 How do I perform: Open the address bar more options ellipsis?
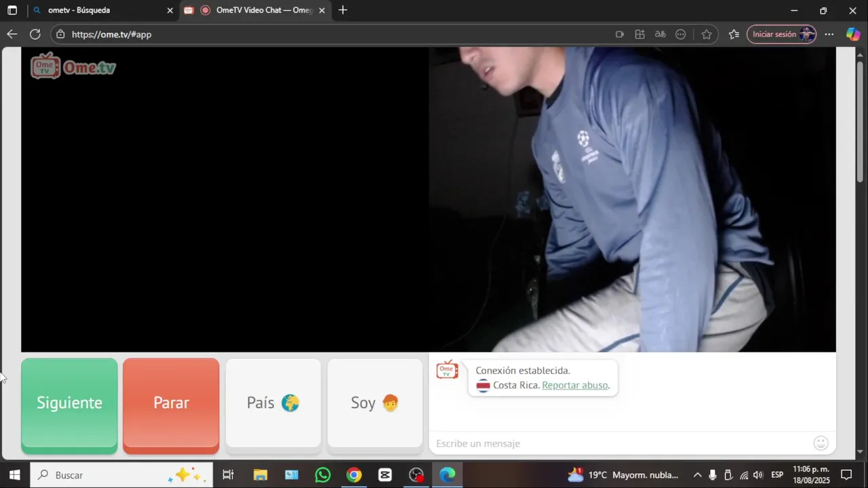(x=681, y=34)
